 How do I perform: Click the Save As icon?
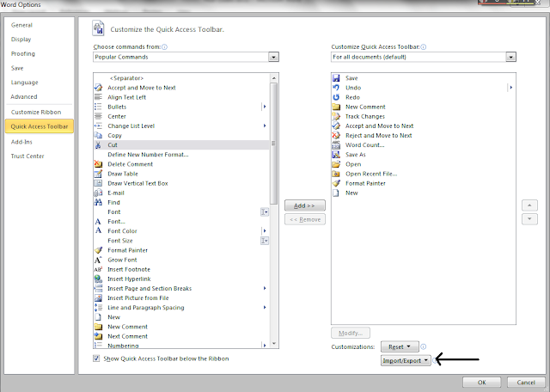[x=336, y=155]
